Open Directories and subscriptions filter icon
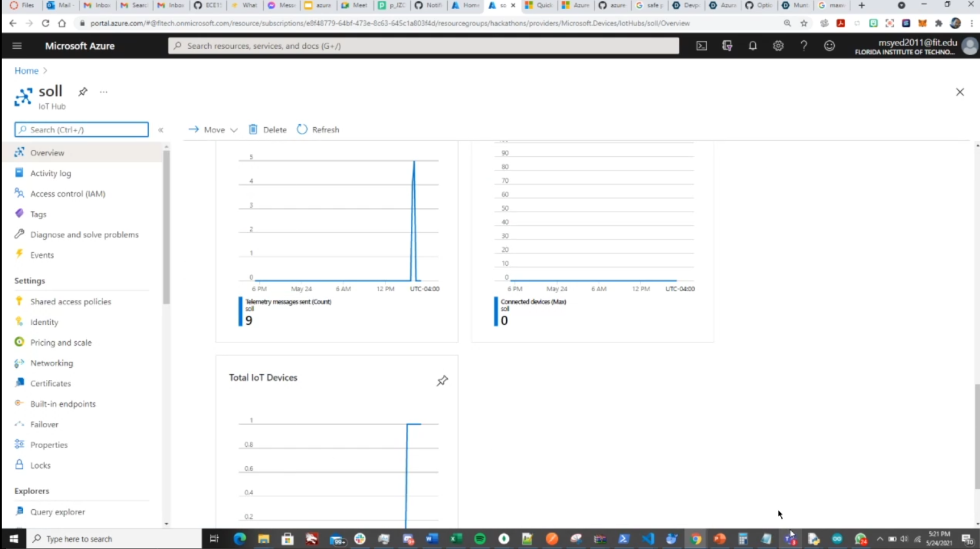Viewport: 980px width, 549px height. tap(727, 46)
